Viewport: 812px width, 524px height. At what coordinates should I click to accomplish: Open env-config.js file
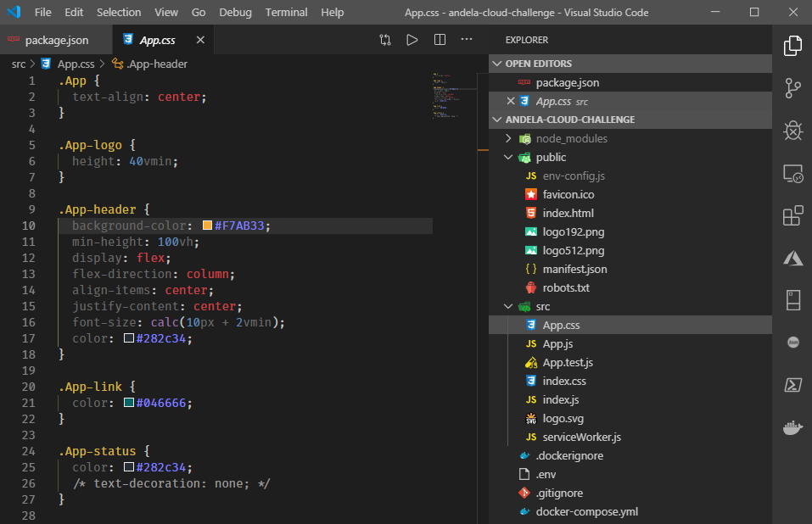coord(630,176)
